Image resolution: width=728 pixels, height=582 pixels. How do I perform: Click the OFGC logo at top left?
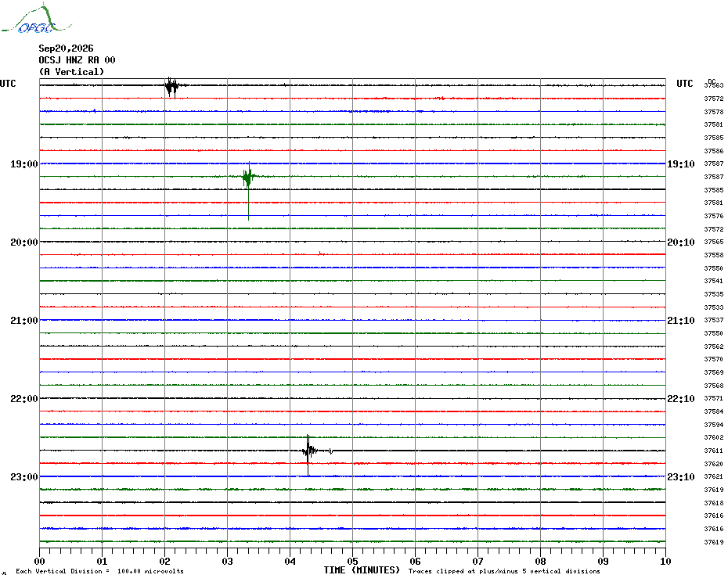(x=36, y=18)
